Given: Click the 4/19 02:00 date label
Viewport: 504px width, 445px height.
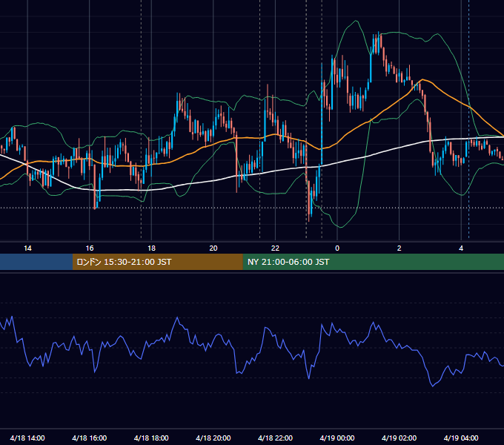Looking at the screenshot, I should pos(399,438).
